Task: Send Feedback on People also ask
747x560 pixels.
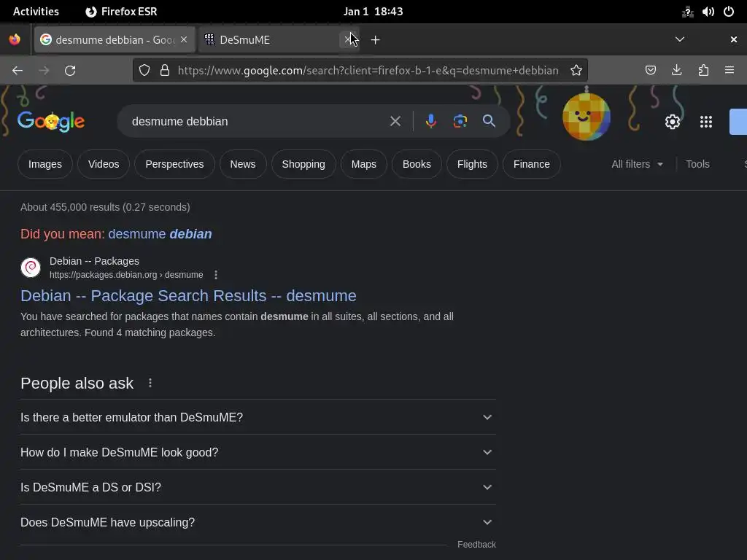Action: pyautogui.click(x=476, y=544)
